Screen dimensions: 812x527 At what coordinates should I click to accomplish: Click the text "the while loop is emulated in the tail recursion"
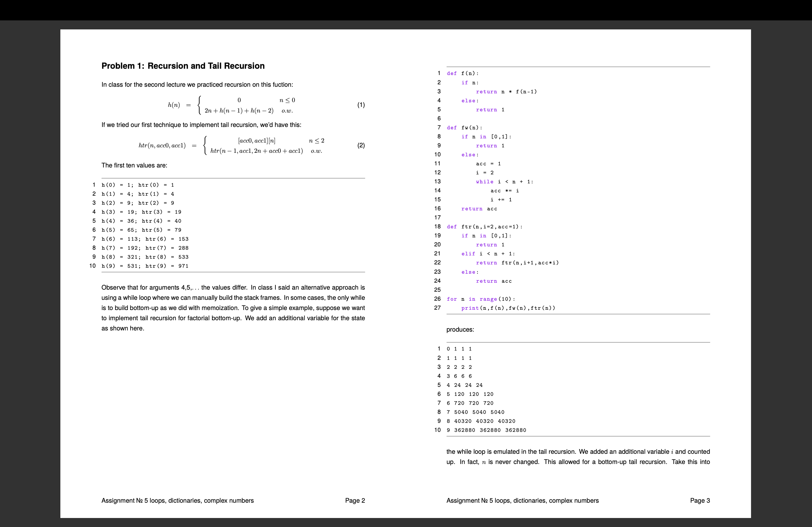click(x=511, y=452)
